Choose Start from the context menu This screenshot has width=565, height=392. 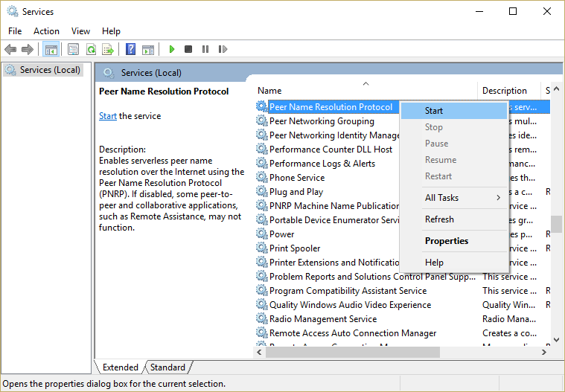click(x=434, y=111)
